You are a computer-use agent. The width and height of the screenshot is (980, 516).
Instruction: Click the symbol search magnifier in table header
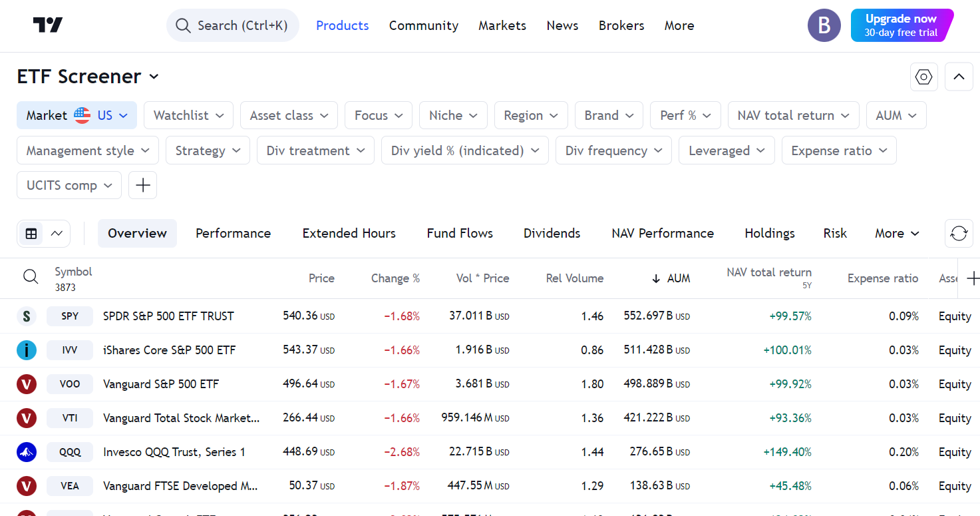[31, 277]
